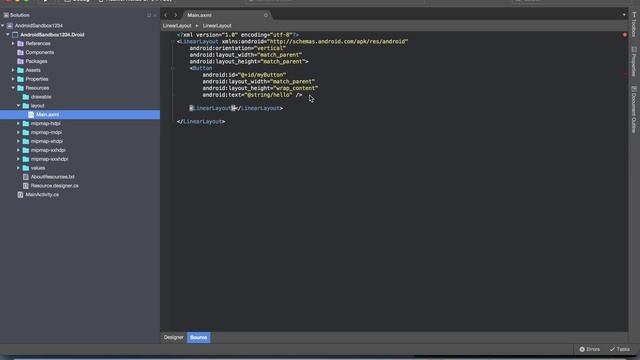Switch to the Designer view tab
This screenshot has height=360, width=640.
[173, 338]
